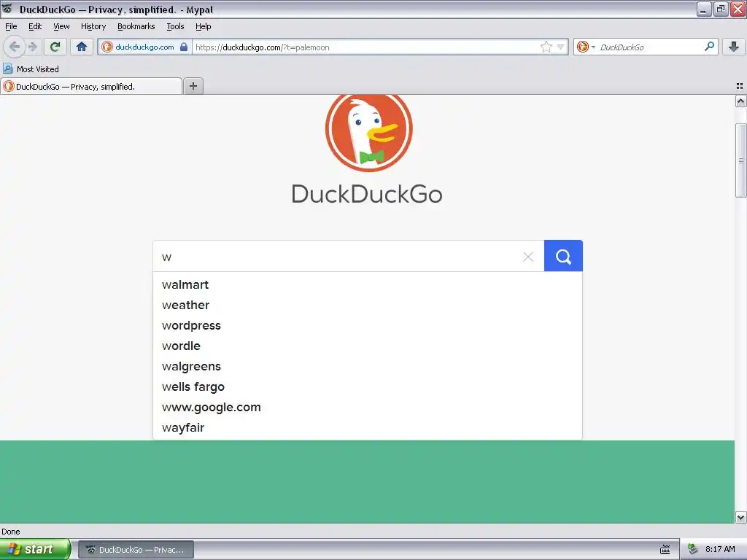Viewport: 747px width, 560px height.
Task: Reload the current page
Action: [55, 47]
